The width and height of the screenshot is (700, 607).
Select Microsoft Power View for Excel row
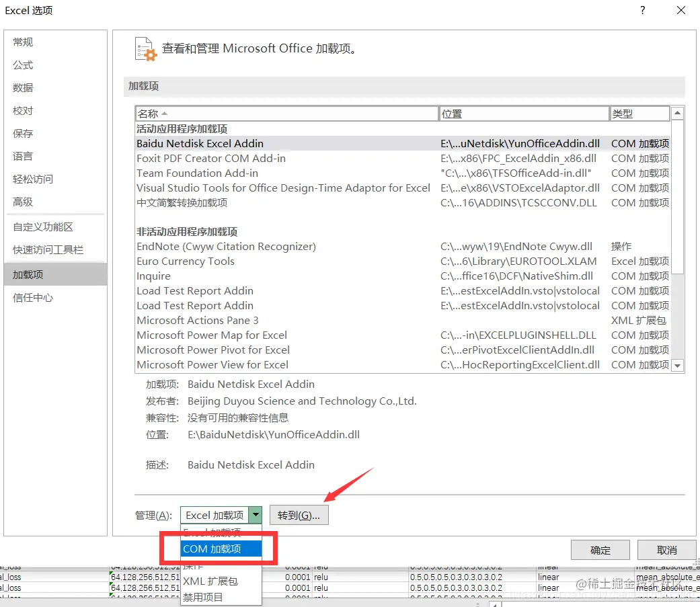pyautogui.click(x=403, y=364)
